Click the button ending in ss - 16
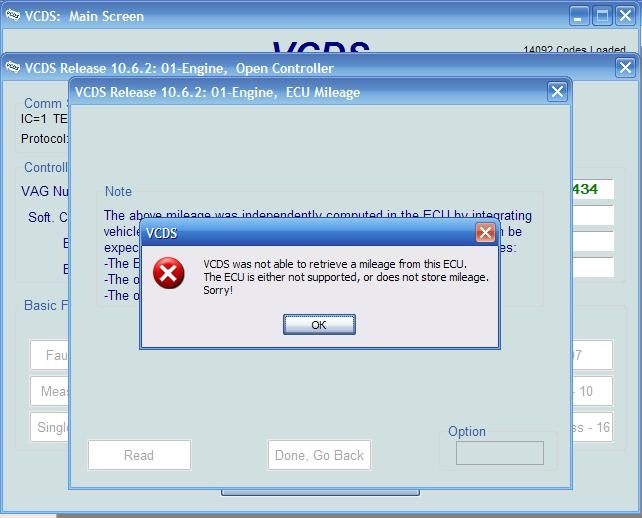The image size is (642, 518). pyautogui.click(x=592, y=427)
